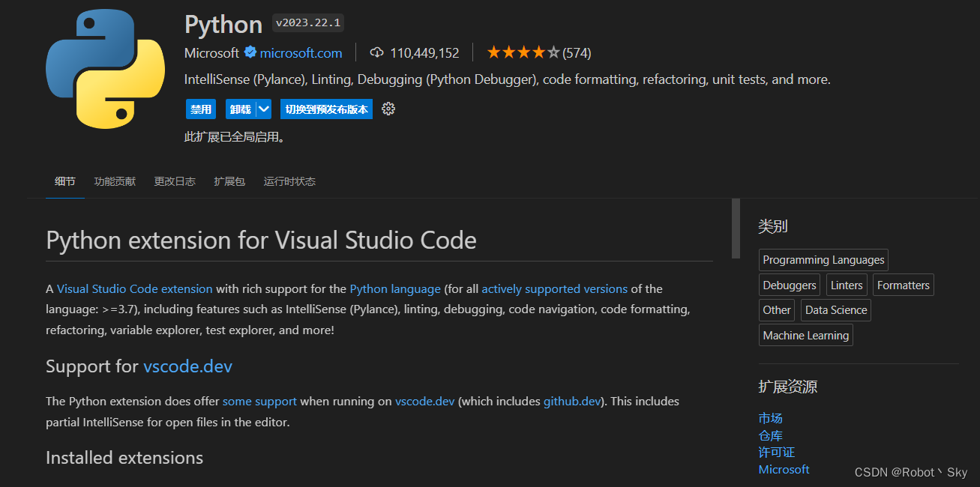The height and width of the screenshot is (487, 980).
Task: Open the github.dev link
Action: click(572, 401)
